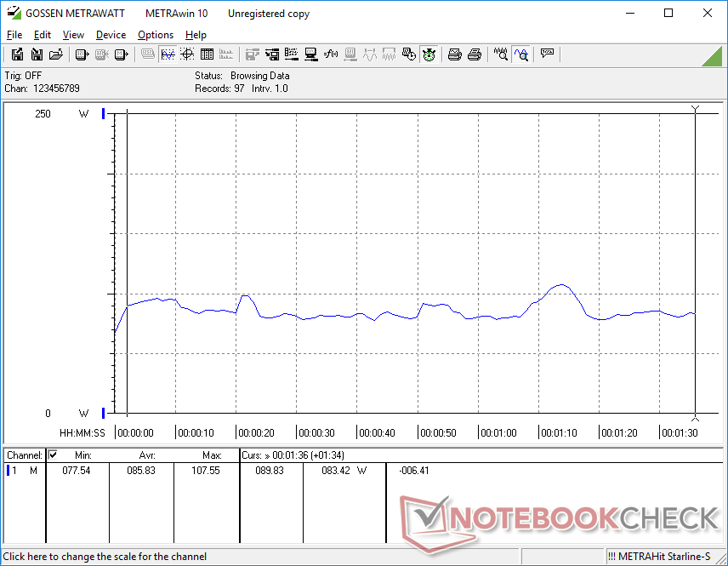
Task: Open the Help menu
Action: tap(196, 35)
